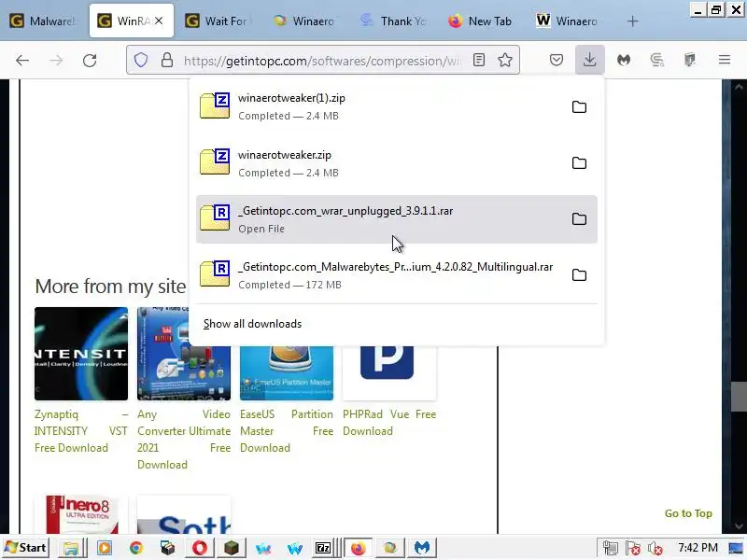Screen dimensions: 747x560
Task: Click Show all downloads
Action: (252, 324)
